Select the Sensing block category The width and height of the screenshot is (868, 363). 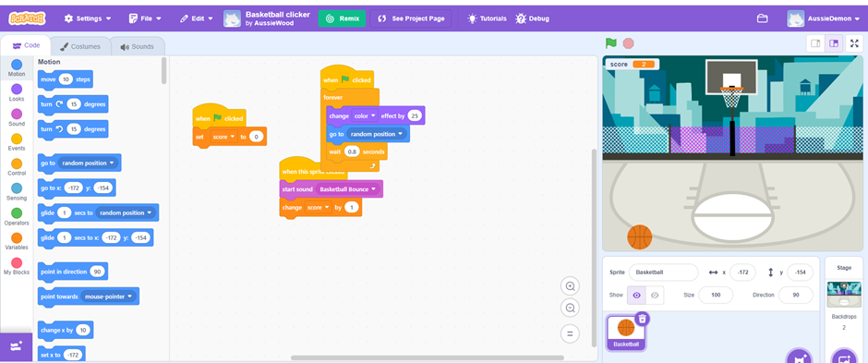[x=17, y=192]
